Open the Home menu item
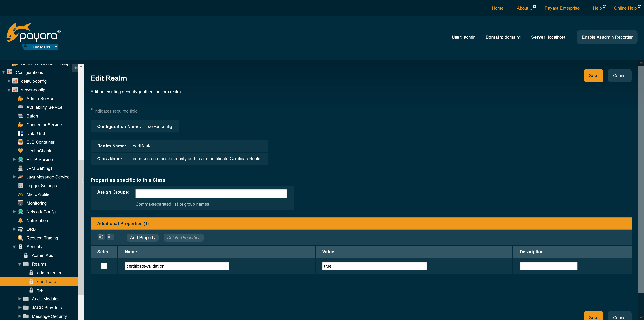 click(x=498, y=8)
